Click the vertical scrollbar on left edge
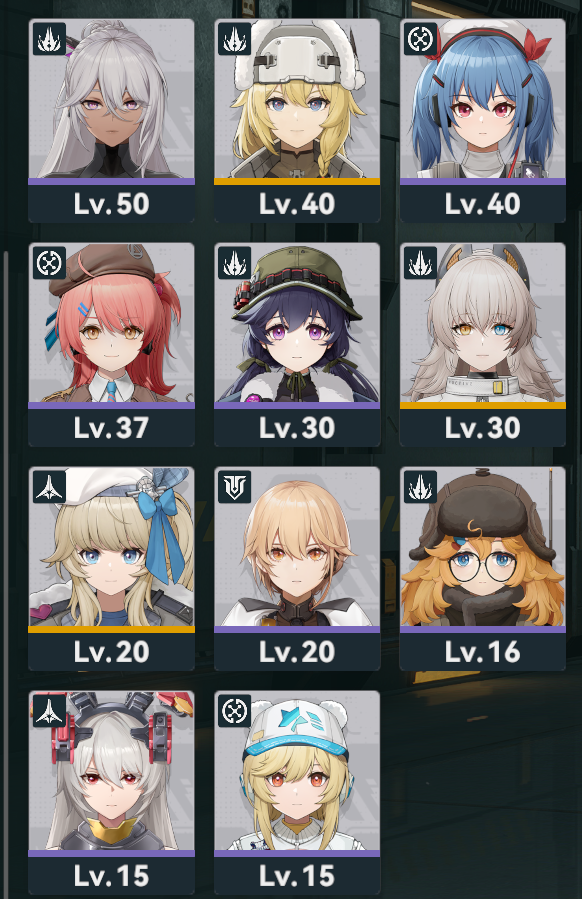The image size is (582, 899). [x=6, y=573]
